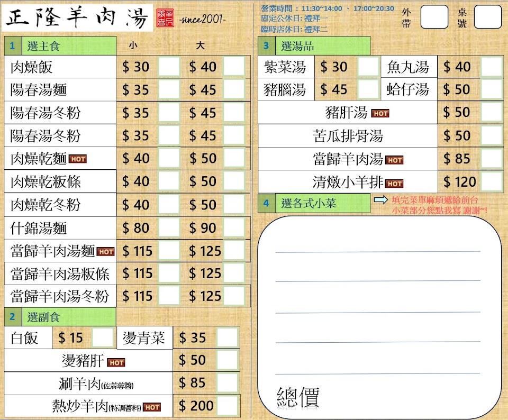Mark the 苦瓜排骨湯 $50 checkbox
This screenshot has height=420, width=508.
coord(492,135)
